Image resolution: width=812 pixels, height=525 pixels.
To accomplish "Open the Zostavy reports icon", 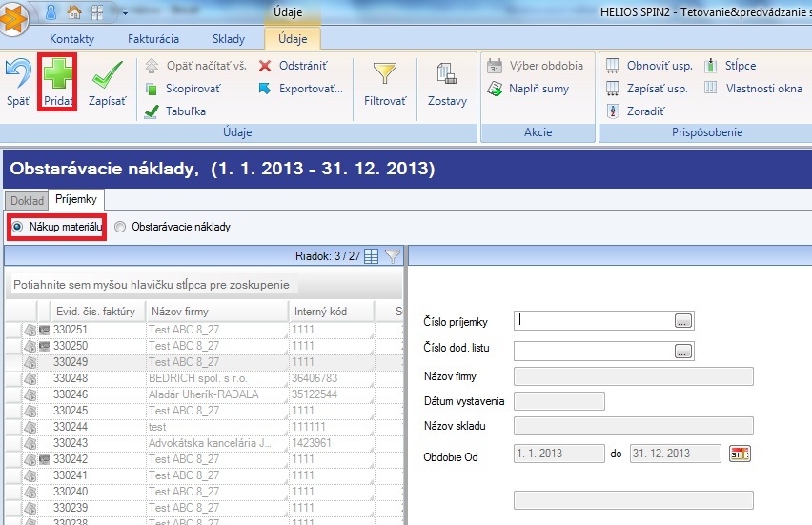I will (447, 73).
